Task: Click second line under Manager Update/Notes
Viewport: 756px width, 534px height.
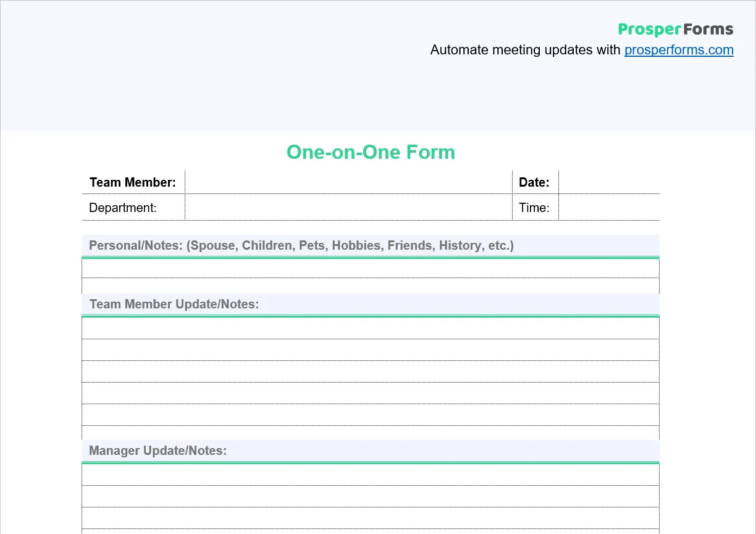Action: (371, 496)
